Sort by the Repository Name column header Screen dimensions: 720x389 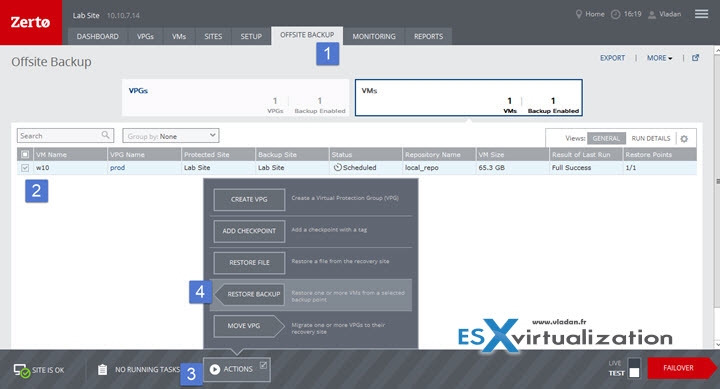[x=439, y=154]
